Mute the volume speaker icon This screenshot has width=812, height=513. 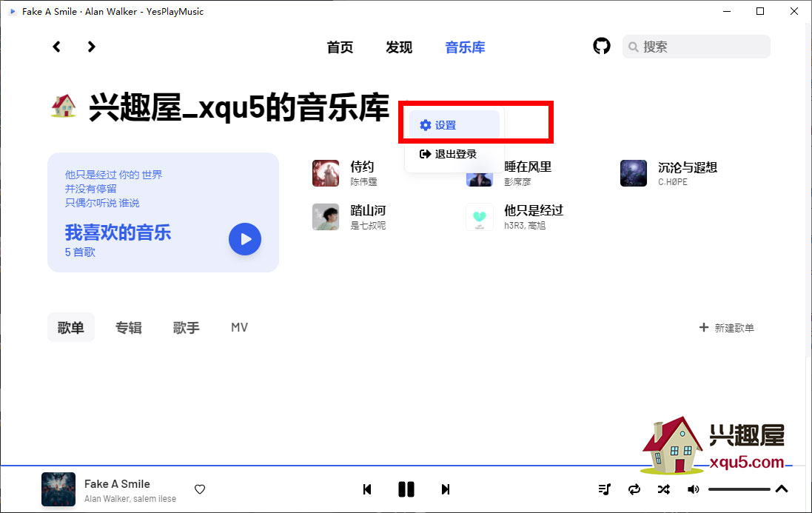pos(693,489)
